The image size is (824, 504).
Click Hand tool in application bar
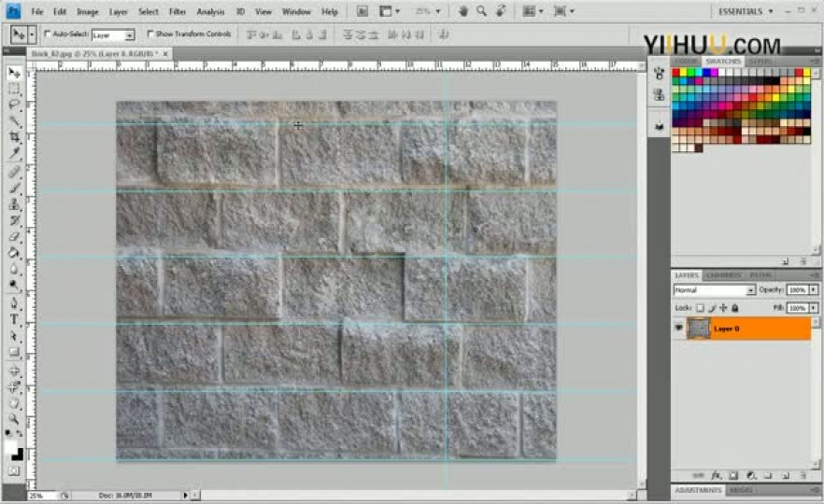[463, 11]
